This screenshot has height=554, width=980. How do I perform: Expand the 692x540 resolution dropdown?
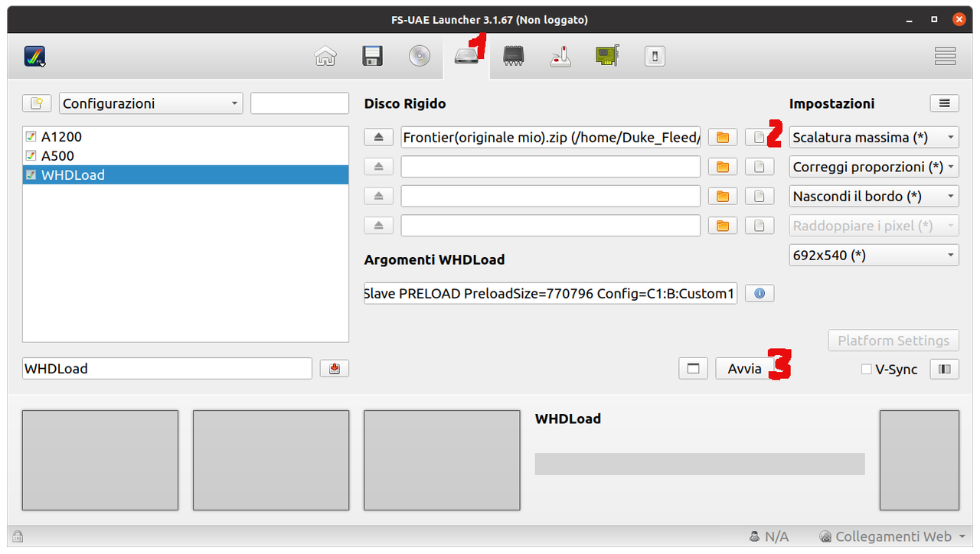pyautogui.click(x=874, y=255)
